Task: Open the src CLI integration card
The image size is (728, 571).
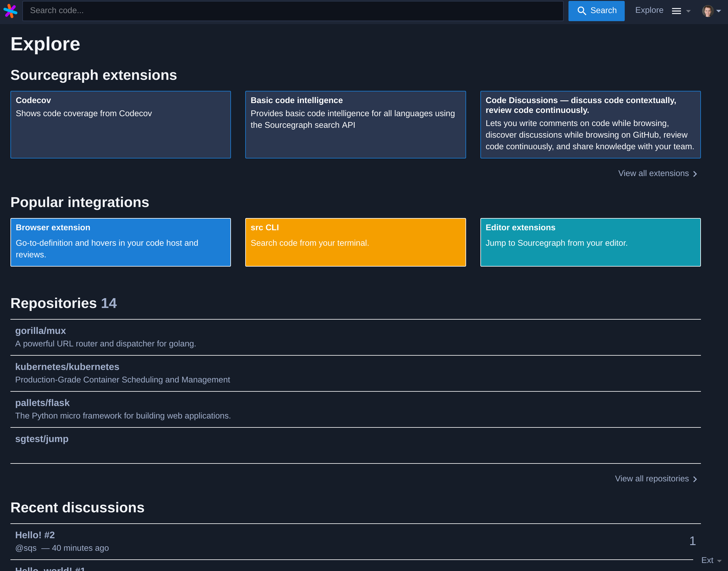Action: click(x=355, y=242)
